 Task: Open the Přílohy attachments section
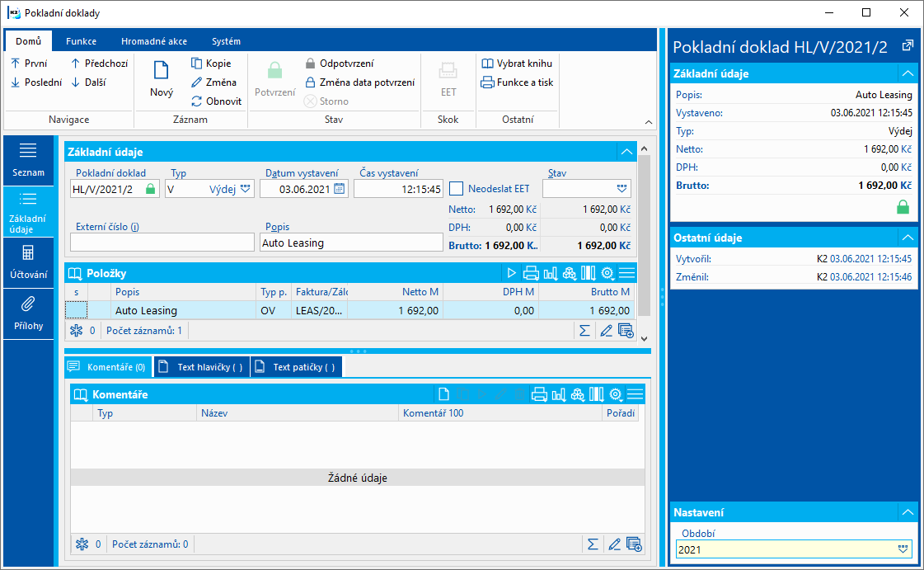pos(28,313)
